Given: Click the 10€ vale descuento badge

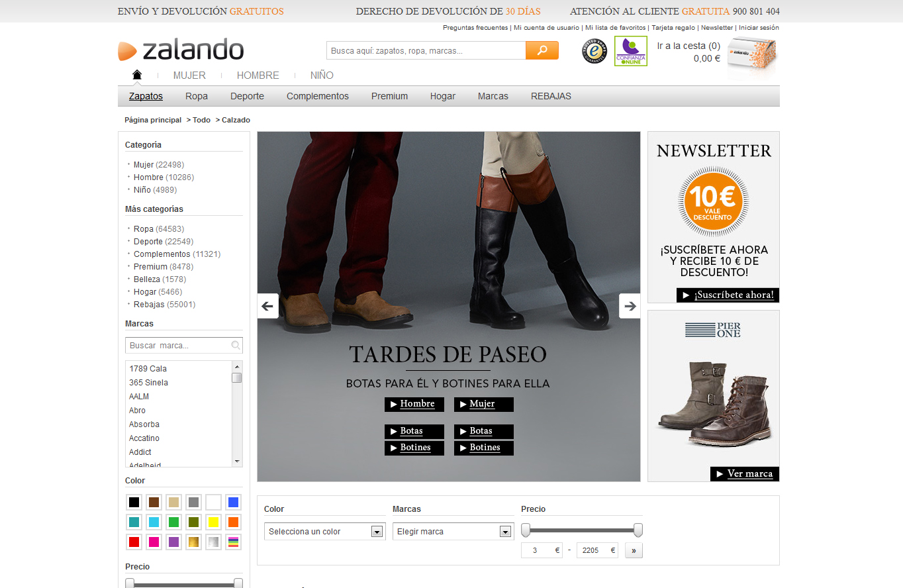Looking at the screenshot, I should [x=713, y=201].
